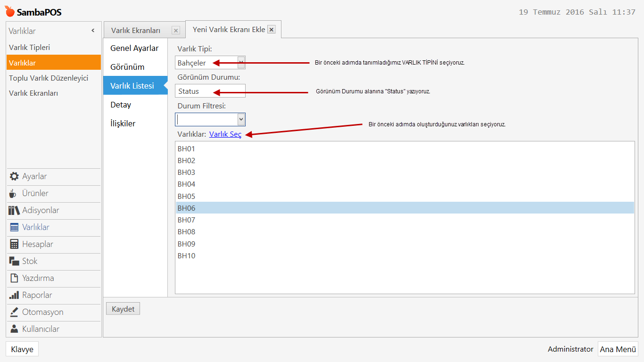Collapse the Varlıklar sidebar with its chevron

tap(93, 31)
